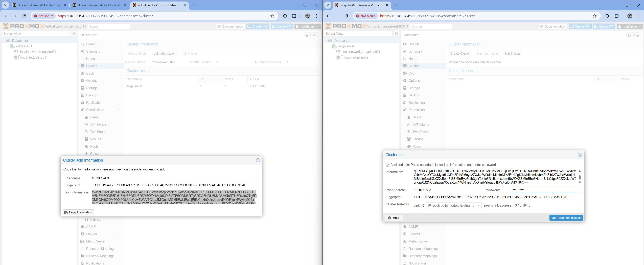The width and height of the screenshot is (644, 265).
Task: Open Summary in left window menu
Action: tap(93, 51)
